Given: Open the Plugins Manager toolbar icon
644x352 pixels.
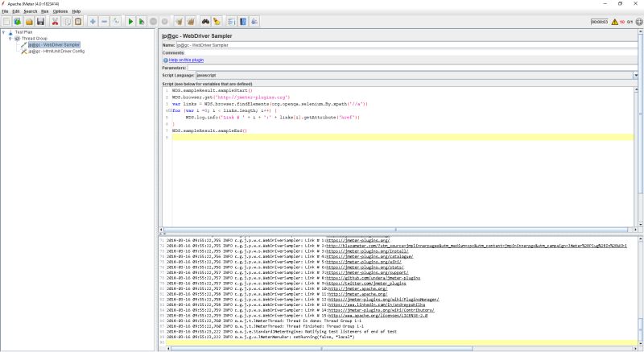Looking at the screenshot, I should click(254, 22).
